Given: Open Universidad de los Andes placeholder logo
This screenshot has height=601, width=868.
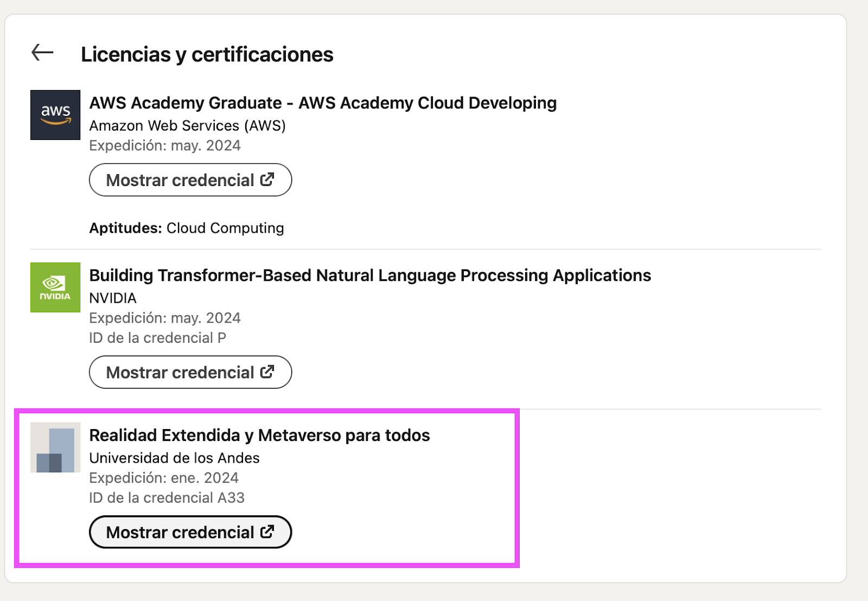Looking at the screenshot, I should [x=55, y=447].
